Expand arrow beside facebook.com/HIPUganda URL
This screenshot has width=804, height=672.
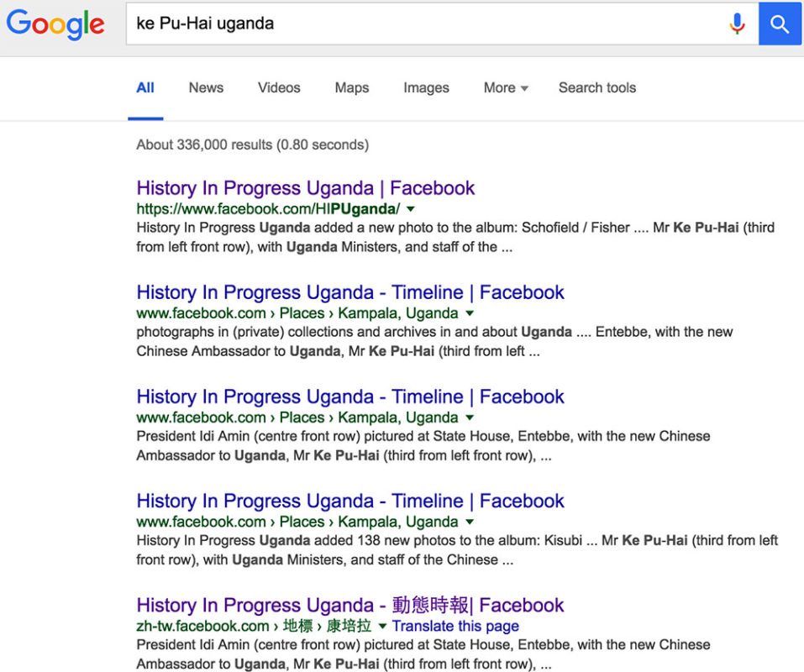[411, 209]
